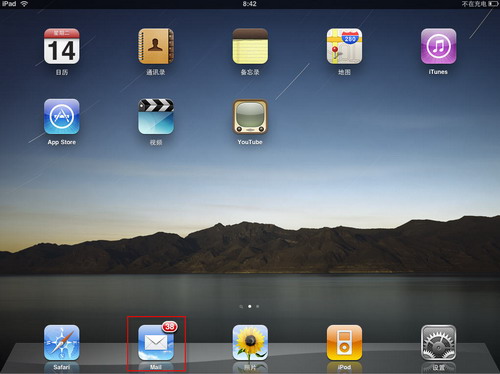
Task: Open Safari from the dock
Action: pos(62,343)
